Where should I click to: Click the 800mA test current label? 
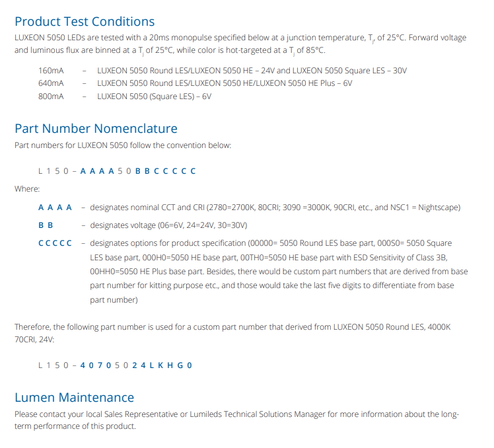[51, 96]
